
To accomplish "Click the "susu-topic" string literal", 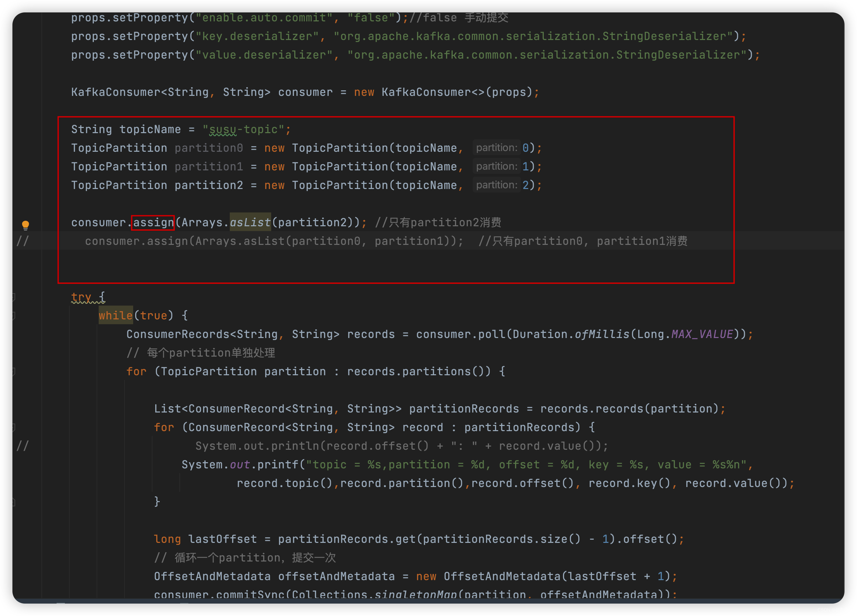I will point(243,130).
